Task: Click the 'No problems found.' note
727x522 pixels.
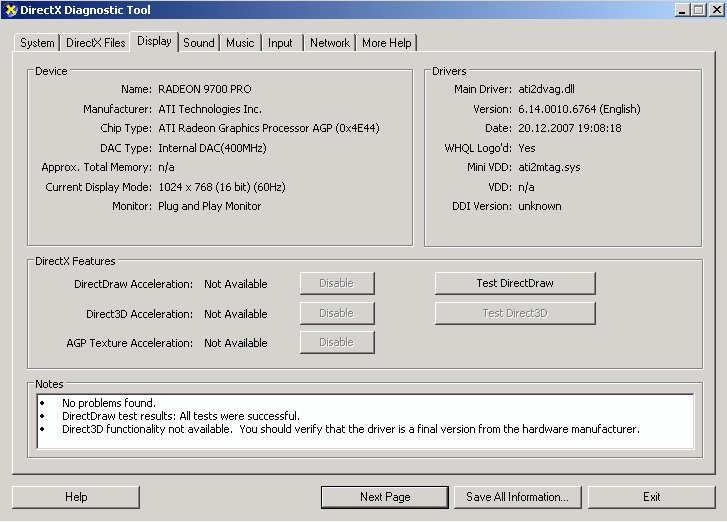Action: click(109, 403)
